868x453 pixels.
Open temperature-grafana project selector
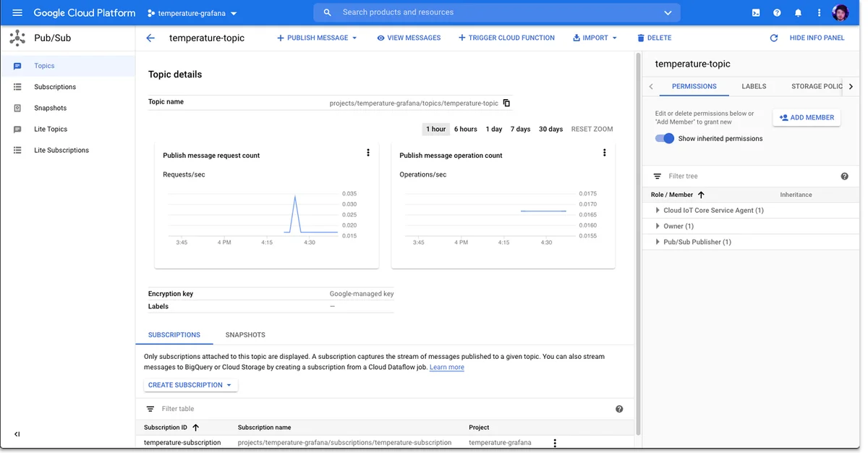click(192, 13)
